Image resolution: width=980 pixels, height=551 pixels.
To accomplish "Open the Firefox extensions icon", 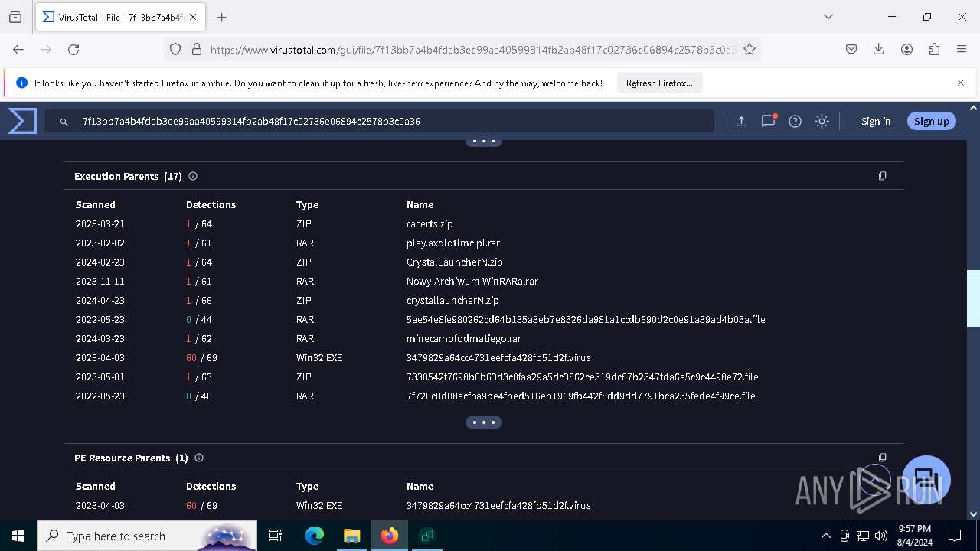I will (x=934, y=49).
